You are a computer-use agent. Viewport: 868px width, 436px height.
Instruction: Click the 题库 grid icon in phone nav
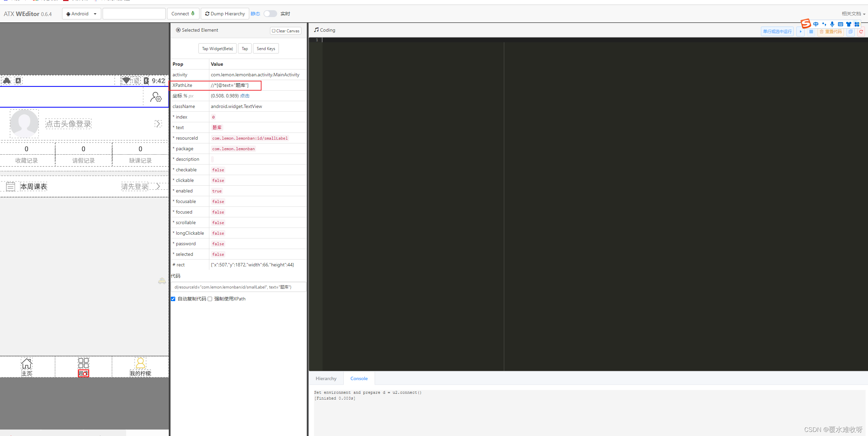tap(84, 363)
